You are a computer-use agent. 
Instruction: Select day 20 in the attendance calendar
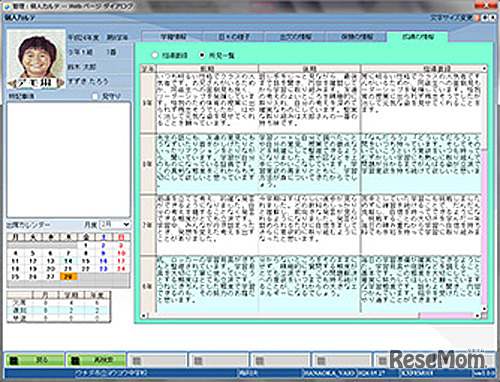point(51,269)
